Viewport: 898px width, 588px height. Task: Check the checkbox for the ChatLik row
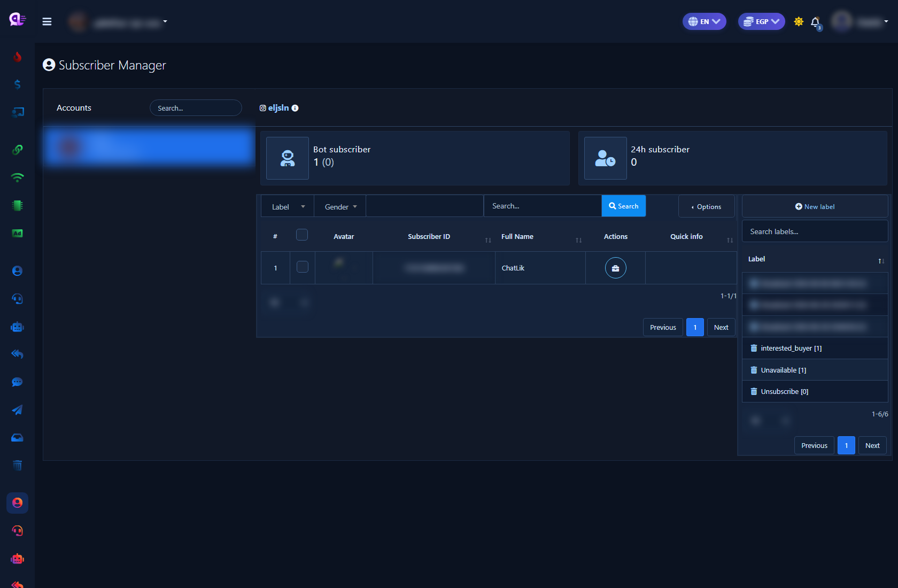pyautogui.click(x=303, y=267)
